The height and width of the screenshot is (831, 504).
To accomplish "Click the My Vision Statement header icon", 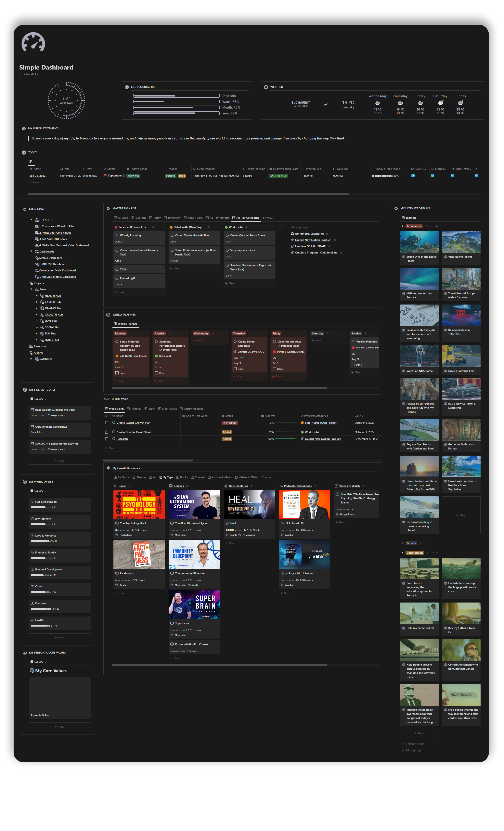I will (24, 128).
